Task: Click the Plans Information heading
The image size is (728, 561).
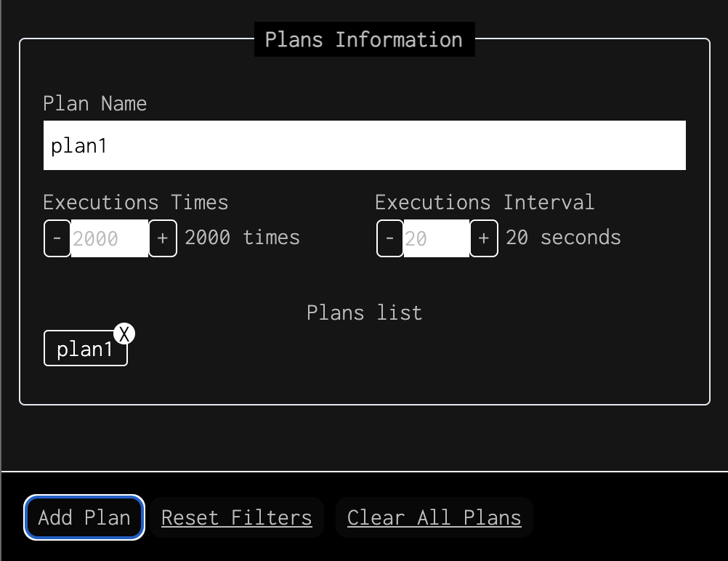Action: [x=364, y=39]
